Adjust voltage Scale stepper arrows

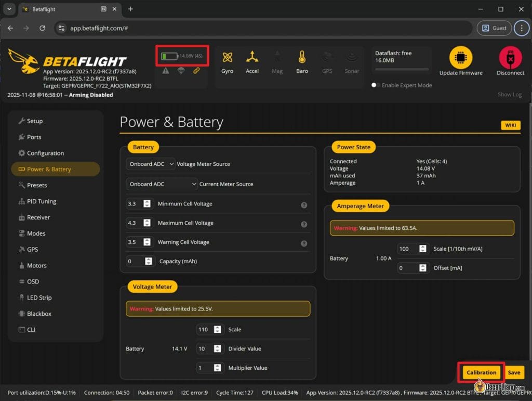(x=218, y=329)
